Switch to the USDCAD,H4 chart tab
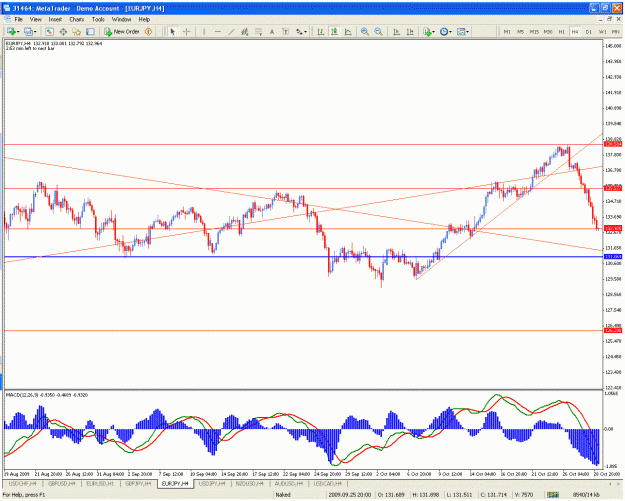This screenshot has width=625, height=501. [x=327, y=483]
